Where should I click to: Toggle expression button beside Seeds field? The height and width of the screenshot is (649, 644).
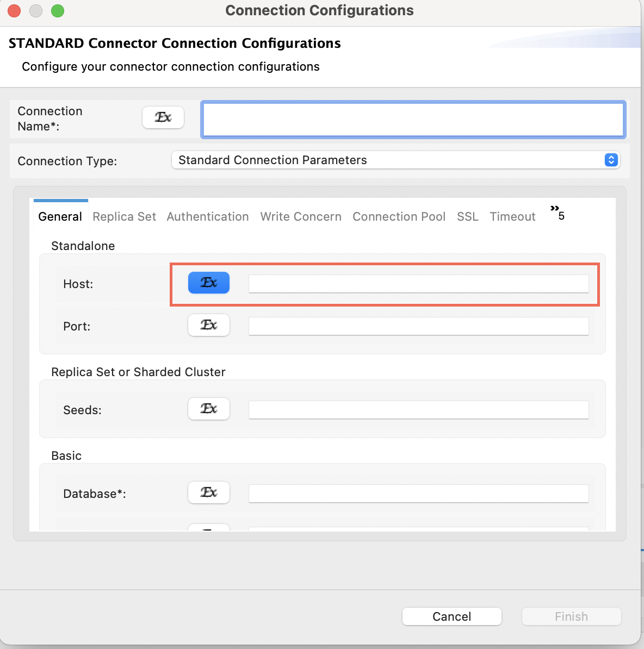click(209, 409)
